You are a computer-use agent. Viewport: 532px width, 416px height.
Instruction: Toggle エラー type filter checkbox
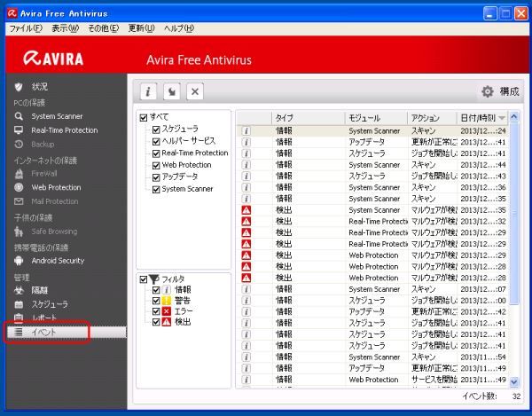point(156,311)
